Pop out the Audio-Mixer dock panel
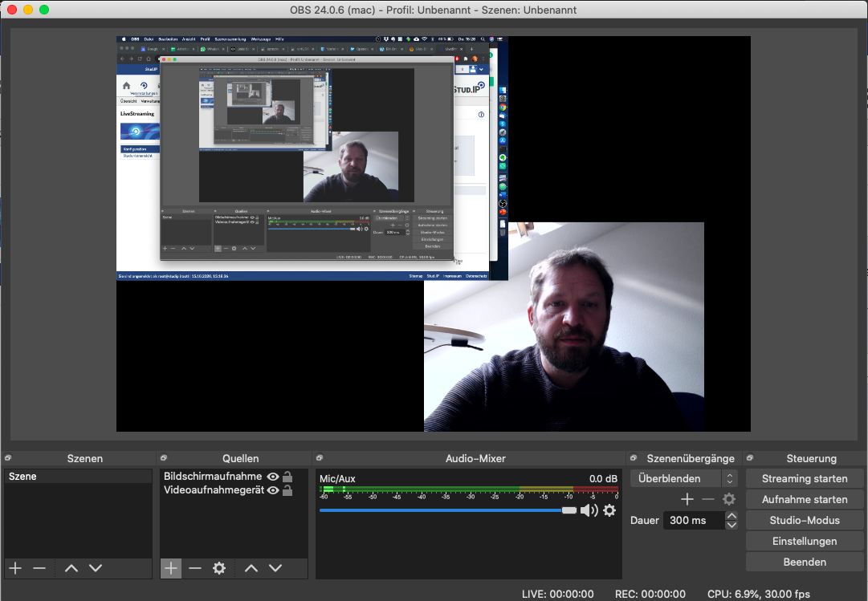Viewport: 868px width, 601px height. [x=319, y=458]
